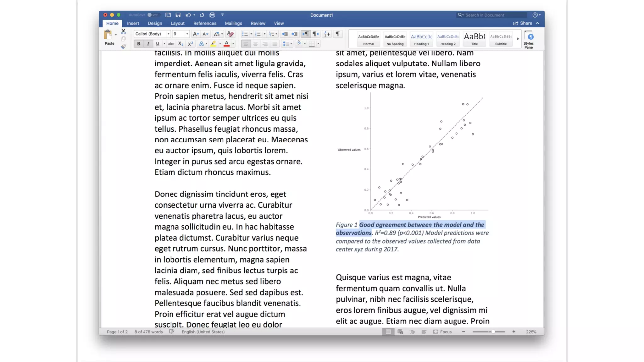The image size is (644, 362).
Task: Apply the Heading 1 style
Action: click(x=421, y=39)
